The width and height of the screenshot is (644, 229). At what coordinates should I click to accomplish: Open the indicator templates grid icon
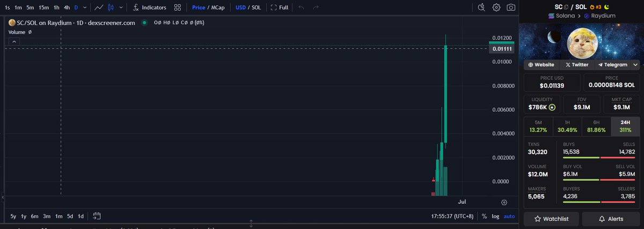(x=178, y=8)
